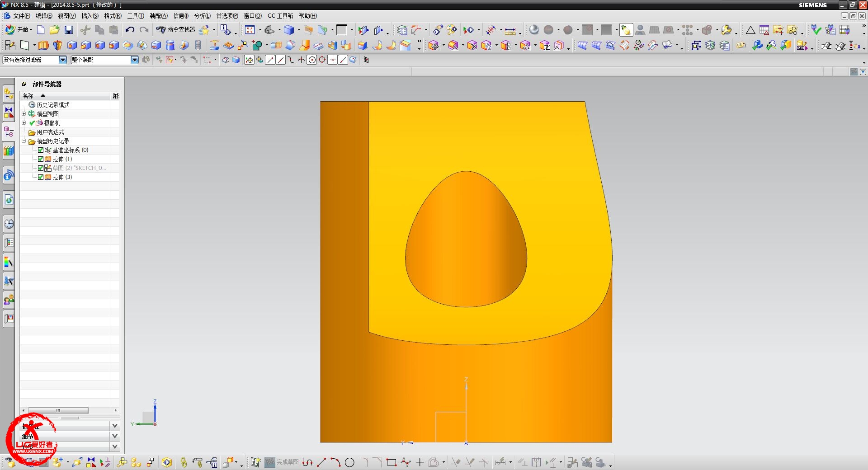The width and height of the screenshot is (868, 470).
Task: Open the Assembly Navigator side tab icon
Action: click(9, 94)
